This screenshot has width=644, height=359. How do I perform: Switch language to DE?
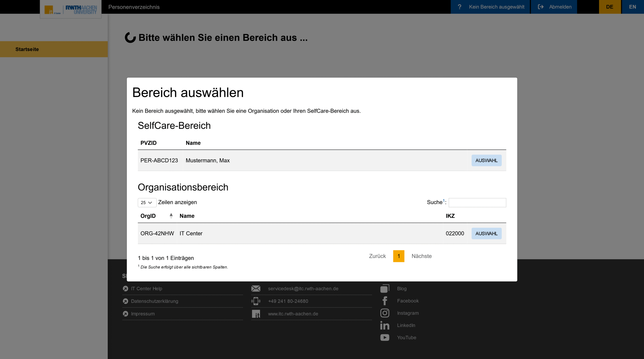click(x=610, y=7)
